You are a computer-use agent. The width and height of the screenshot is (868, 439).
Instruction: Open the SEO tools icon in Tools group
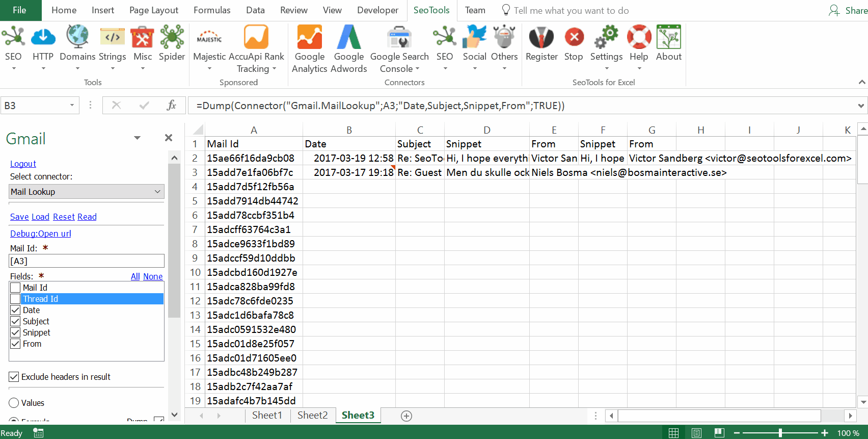coord(13,37)
